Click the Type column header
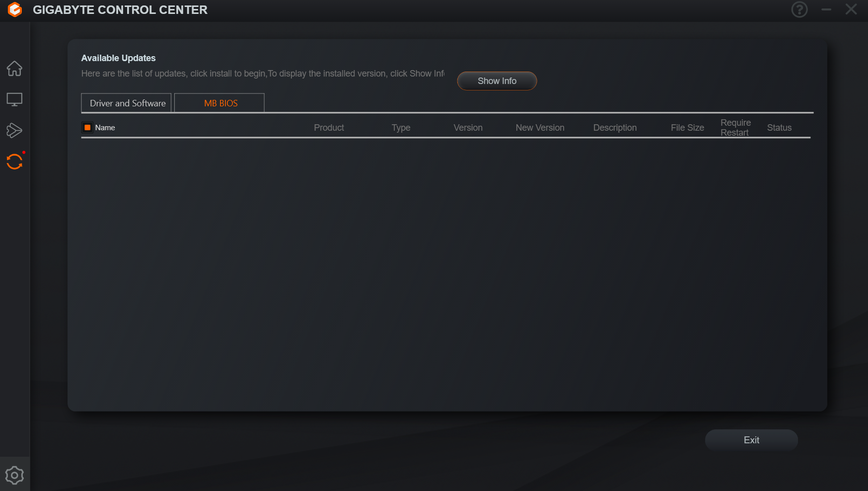The image size is (868, 491). (x=401, y=128)
